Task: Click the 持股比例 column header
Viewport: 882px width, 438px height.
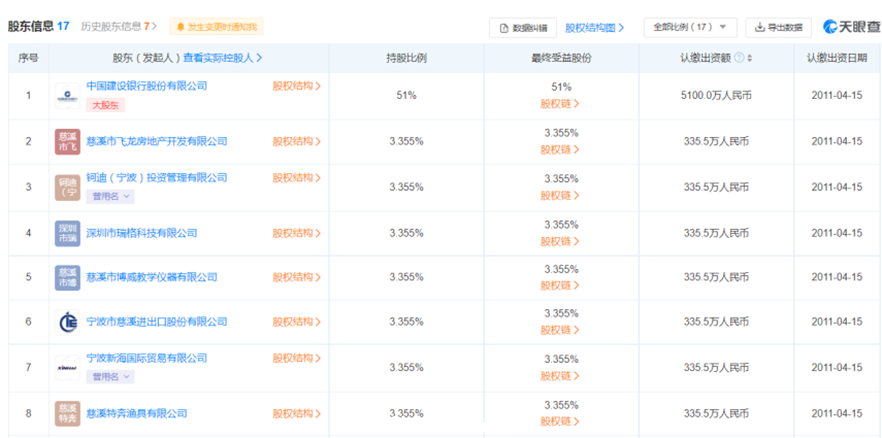Action: tap(406, 58)
